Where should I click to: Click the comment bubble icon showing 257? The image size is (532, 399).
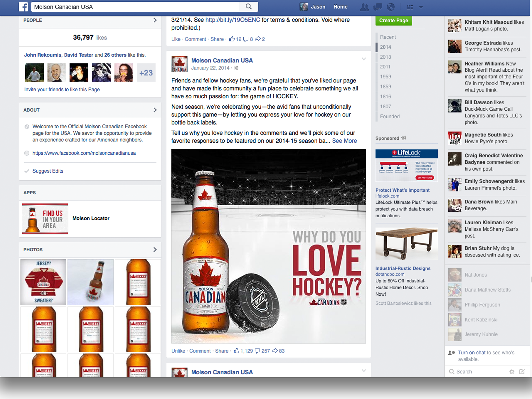pos(257,351)
